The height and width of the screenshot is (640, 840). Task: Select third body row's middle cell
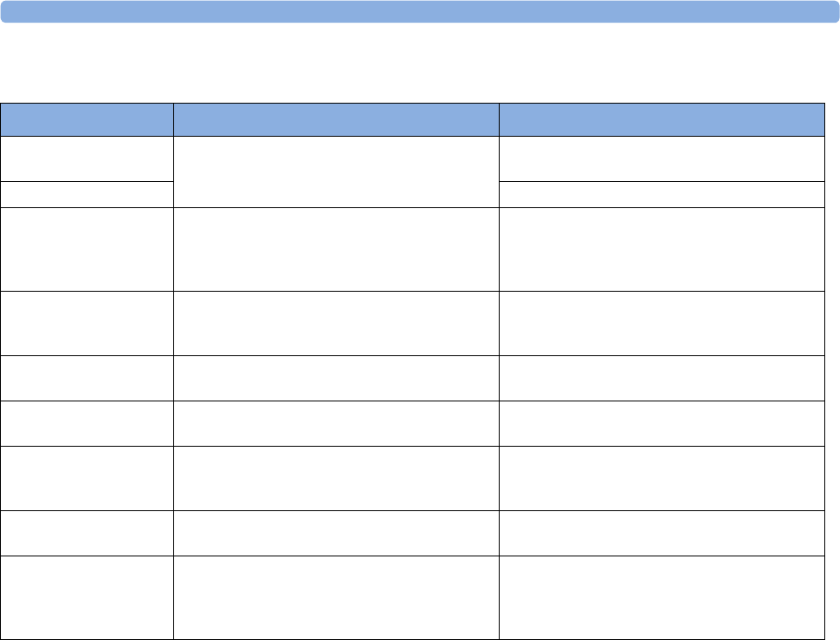point(336,248)
